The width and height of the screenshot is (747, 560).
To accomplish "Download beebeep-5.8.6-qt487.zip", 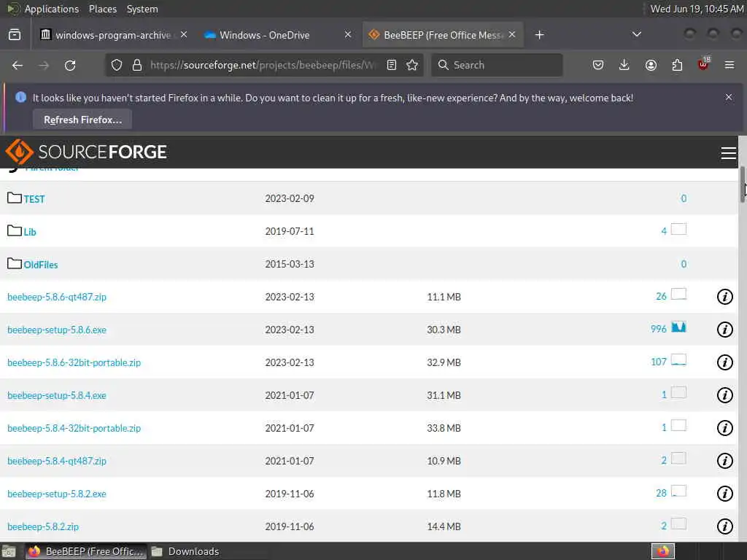I will click(x=57, y=297).
